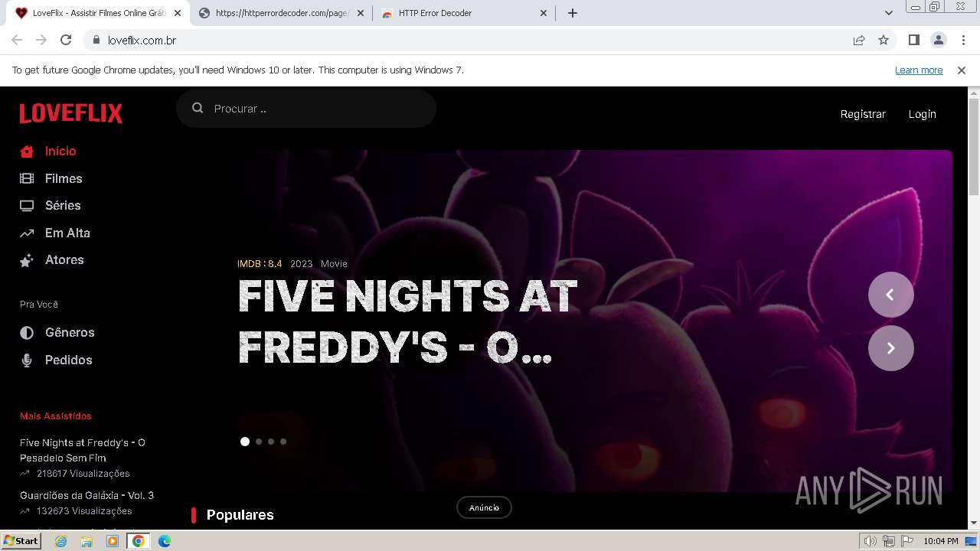This screenshot has width=980, height=551.
Task: Select the second carousel dot
Action: pyautogui.click(x=259, y=442)
